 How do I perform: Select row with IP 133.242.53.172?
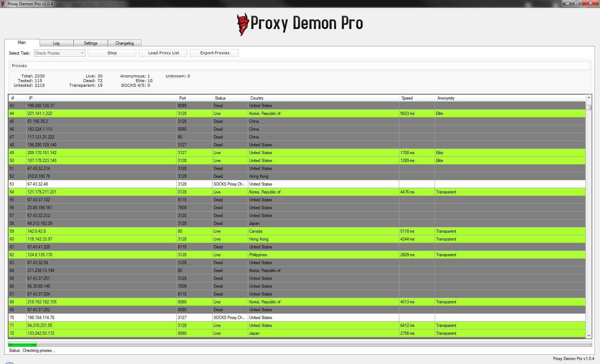click(x=297, y=333)
